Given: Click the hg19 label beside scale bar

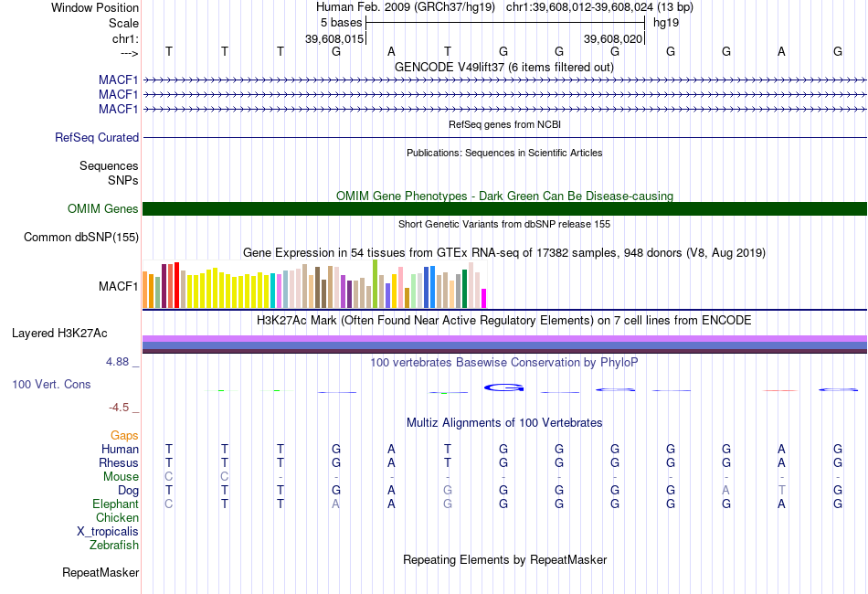Looking at the screenshot, I should [666, 23].
